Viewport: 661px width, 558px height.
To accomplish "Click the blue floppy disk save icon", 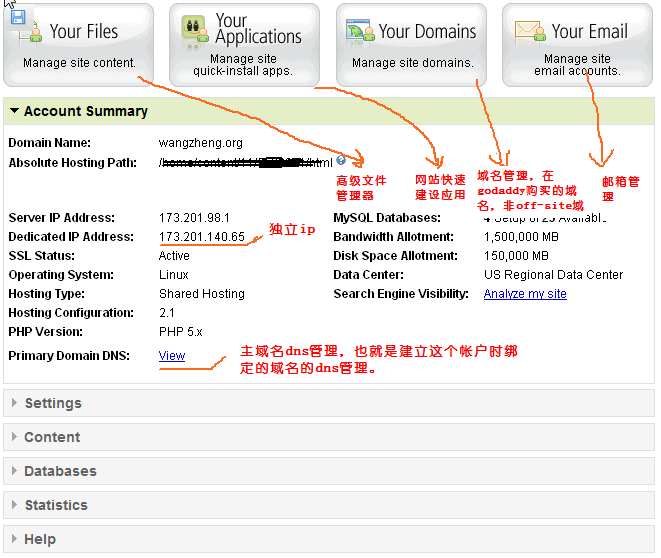I will coord(18,14).
